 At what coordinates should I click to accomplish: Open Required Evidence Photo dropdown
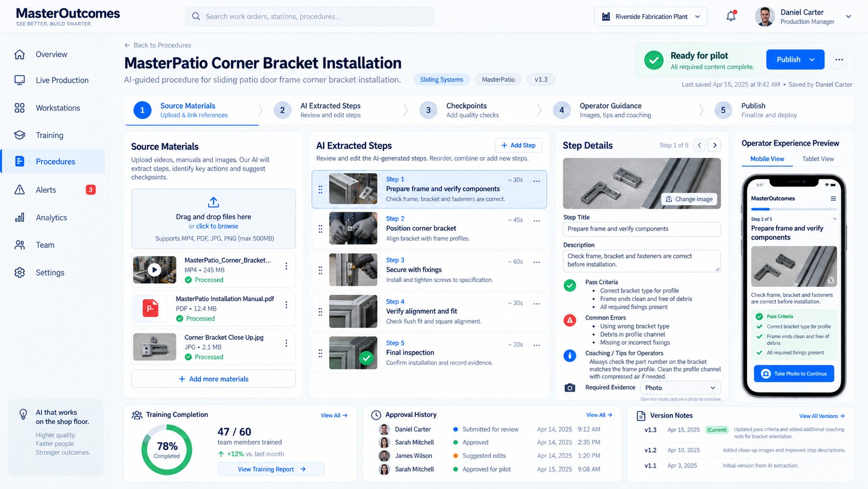point(680,388)
